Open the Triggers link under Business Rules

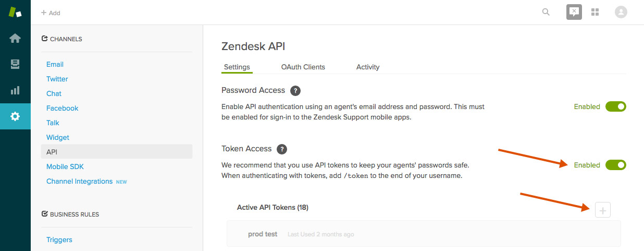click(59, 240)
